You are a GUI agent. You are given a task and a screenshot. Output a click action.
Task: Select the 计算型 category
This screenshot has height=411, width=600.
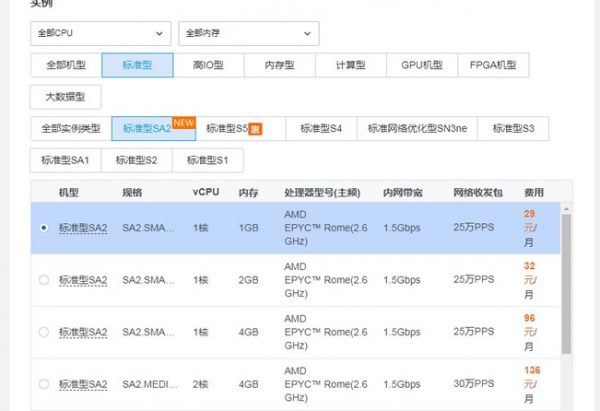click(349, 65)
